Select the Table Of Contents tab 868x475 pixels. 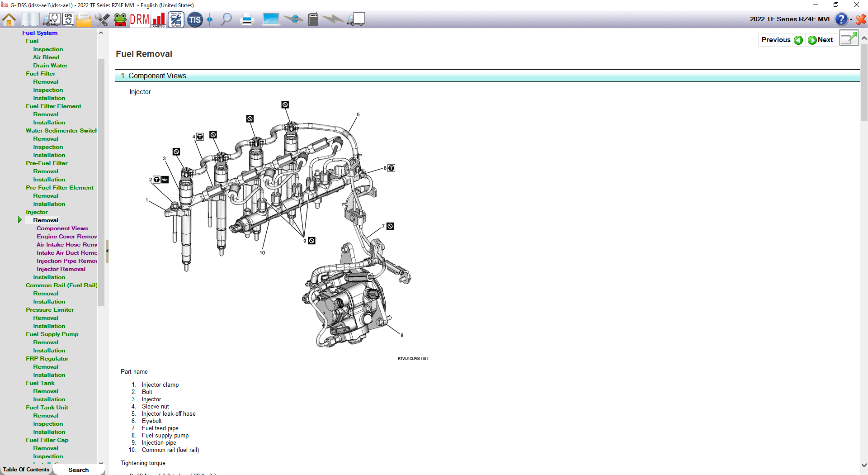tap(26, 470)
